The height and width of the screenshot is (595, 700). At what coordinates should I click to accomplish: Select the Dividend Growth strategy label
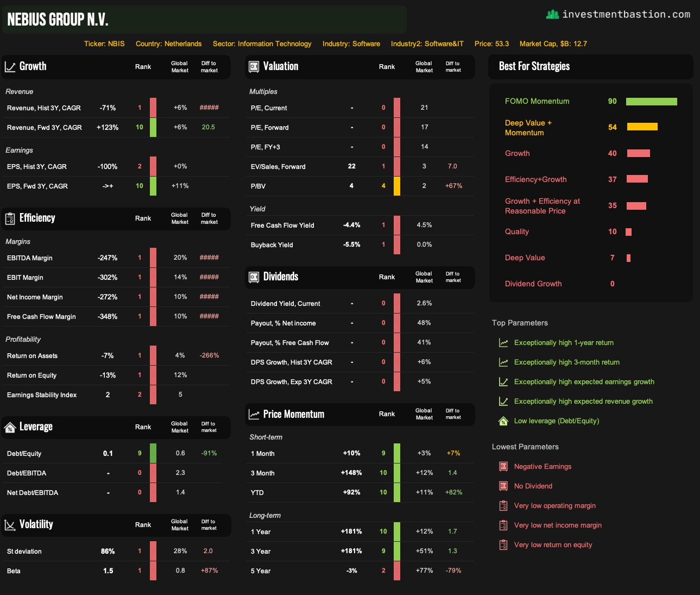click(533, 284)
